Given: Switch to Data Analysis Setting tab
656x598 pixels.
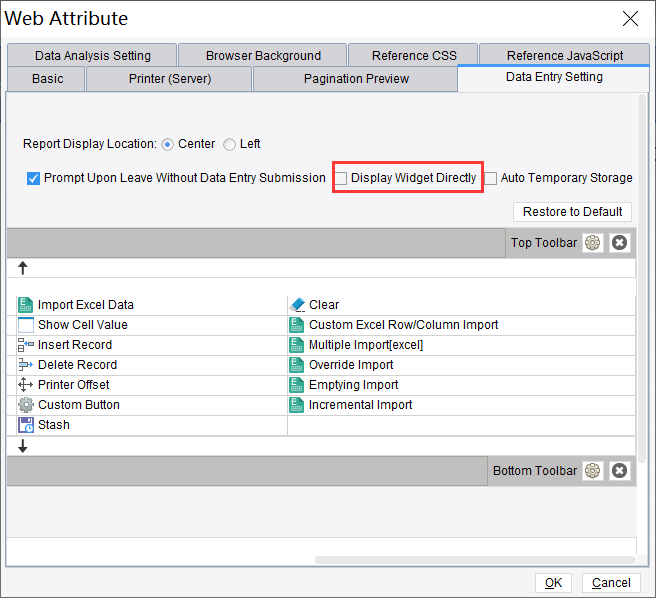Looking at the screenshot, I should (x=92, y=55).
